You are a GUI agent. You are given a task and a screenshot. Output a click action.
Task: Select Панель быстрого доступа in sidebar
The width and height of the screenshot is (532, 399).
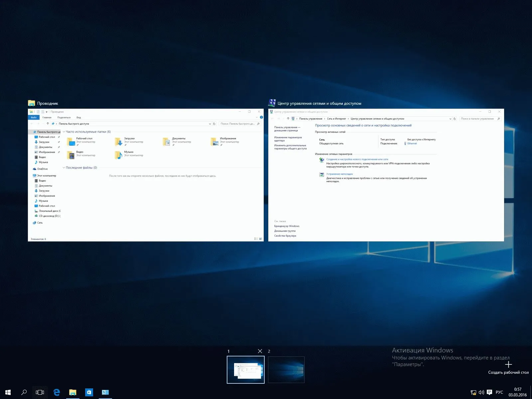point(47,132)
